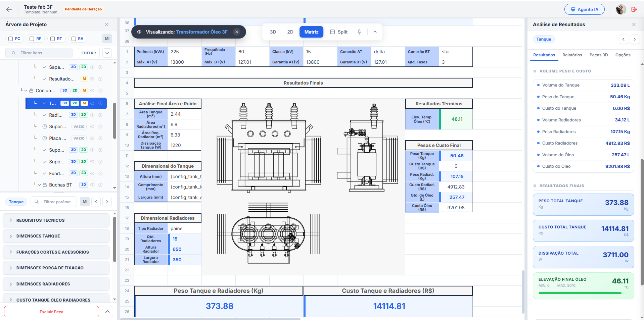Toggle visibility eye for Conjun... row
The width and height of the screenshot is (644, 320).
92,91
